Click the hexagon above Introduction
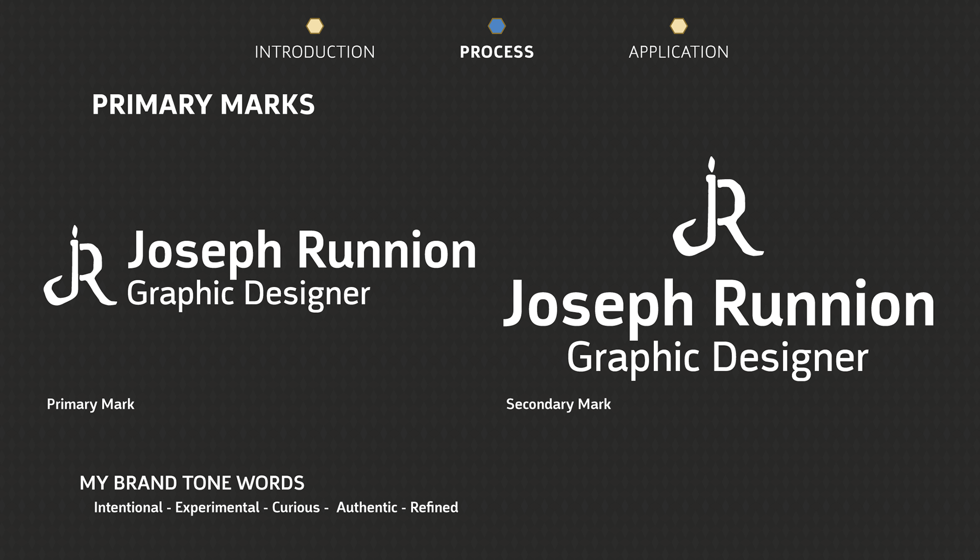The image size is (980, 560). 315,26
